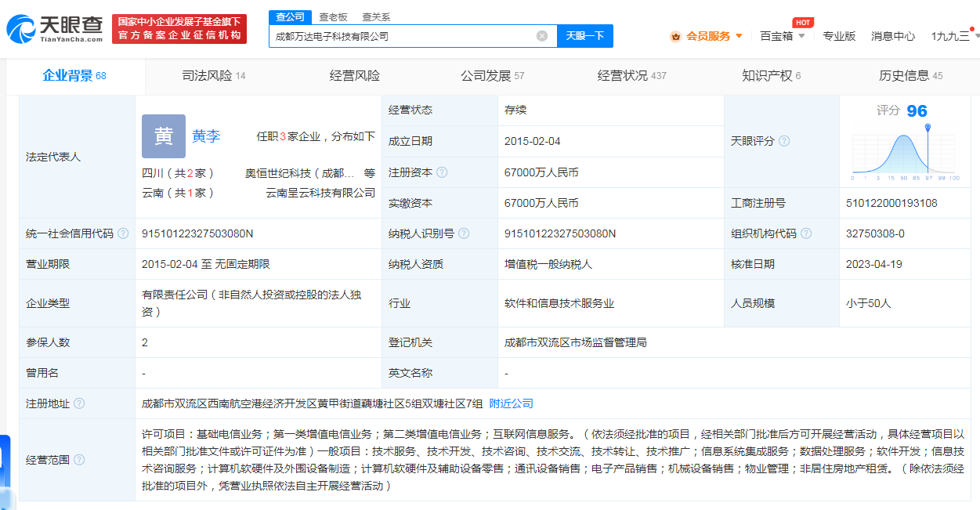Click the help icon next to 经营范围

tap(79, 460)
